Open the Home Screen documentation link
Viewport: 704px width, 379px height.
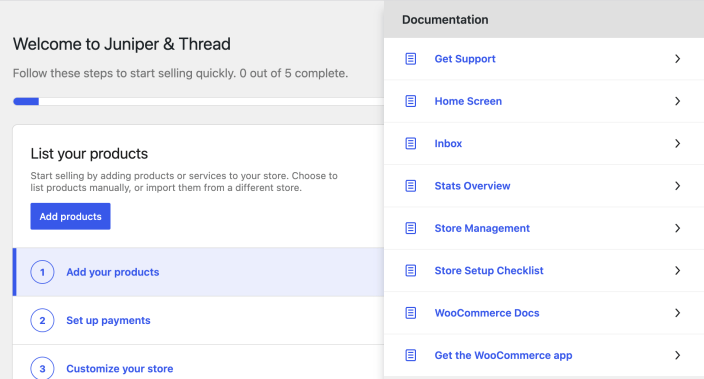coord(468,101)
